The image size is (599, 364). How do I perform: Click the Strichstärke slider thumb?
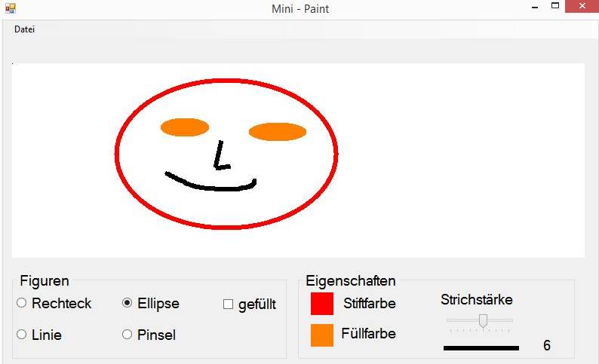484,321
